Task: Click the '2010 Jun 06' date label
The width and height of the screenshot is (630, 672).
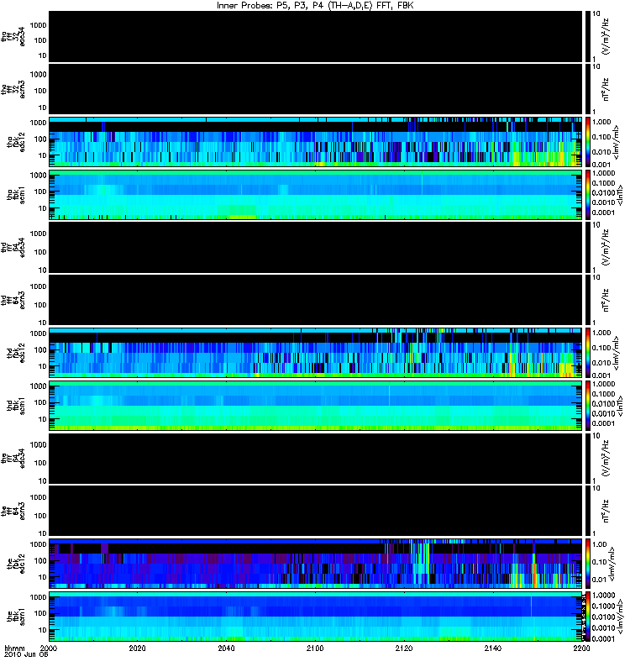Action: click(26, 654)
